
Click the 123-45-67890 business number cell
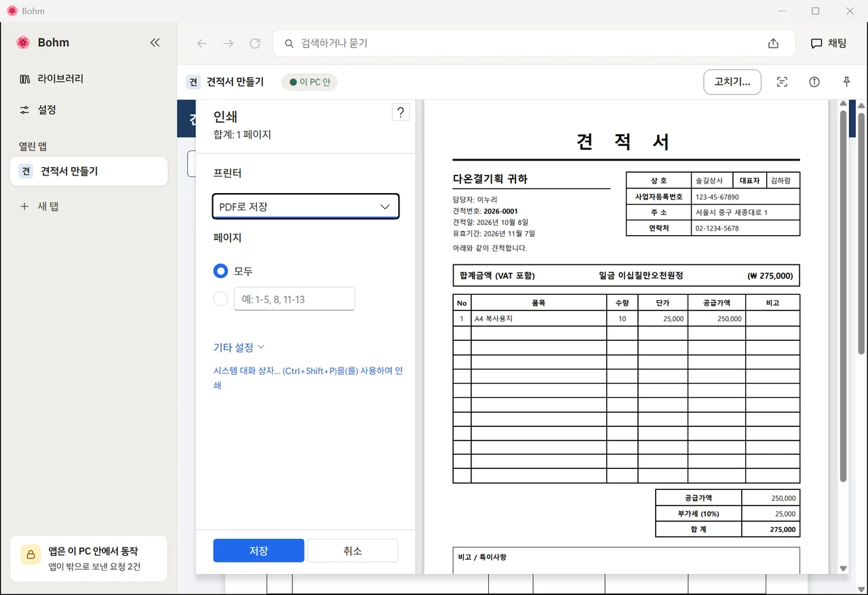745,197
